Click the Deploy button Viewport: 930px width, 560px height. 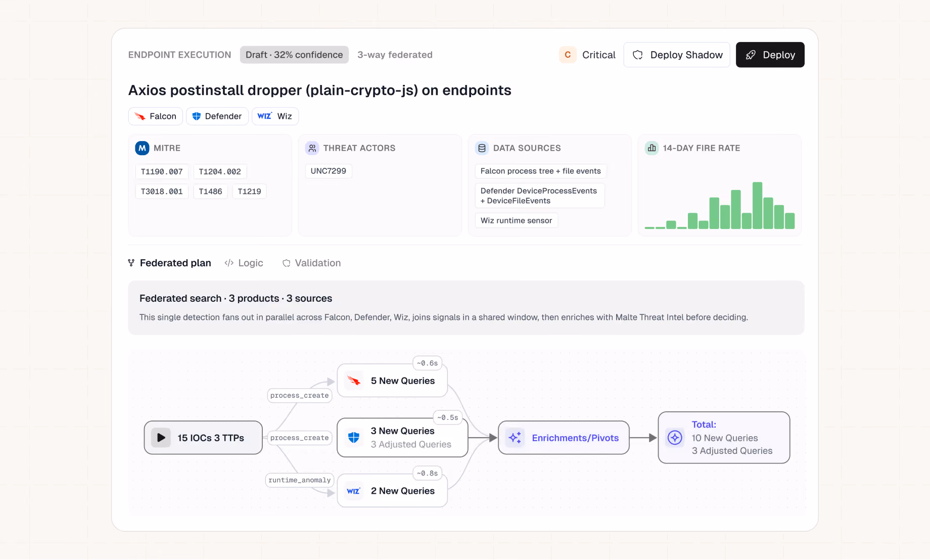(x=770, y=55)
